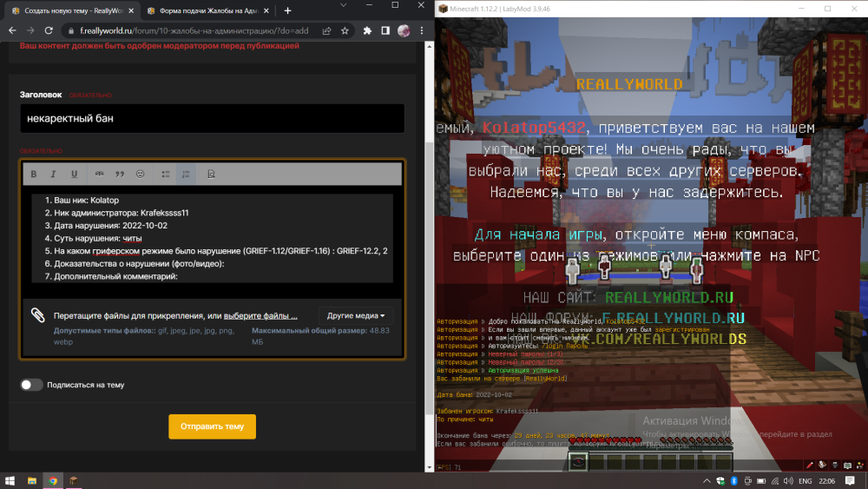The width and height of the screenshot is (868, 489).
Task: Insert a bulleted list
Action: (166, 174)
